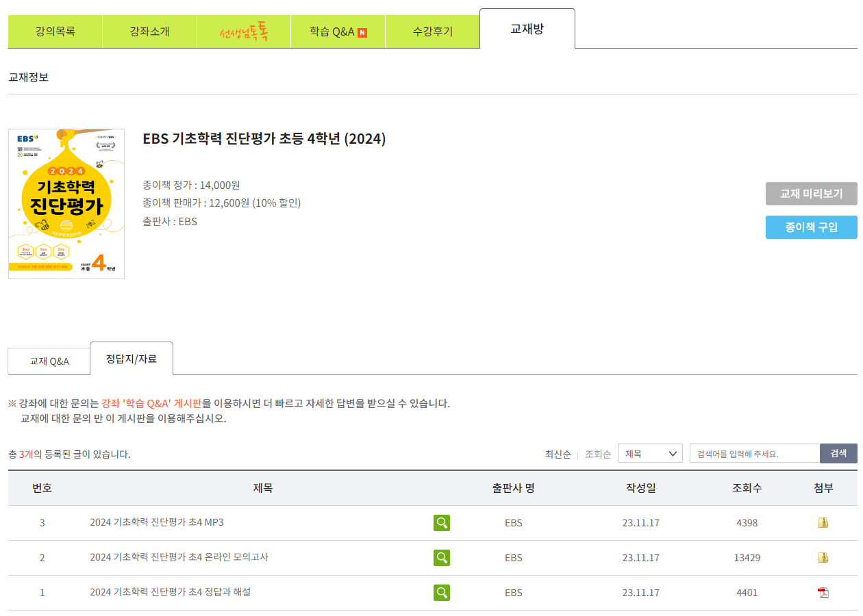Click the 출판사 명 column header
This screenshot has height=616, width=863.
pyautogui.click(x=513, y=488)
